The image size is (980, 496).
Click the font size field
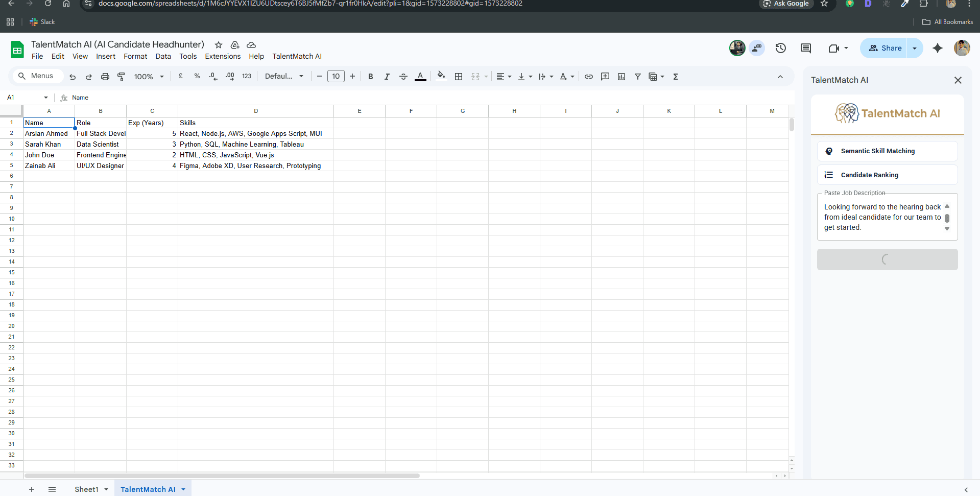point(336,76)
